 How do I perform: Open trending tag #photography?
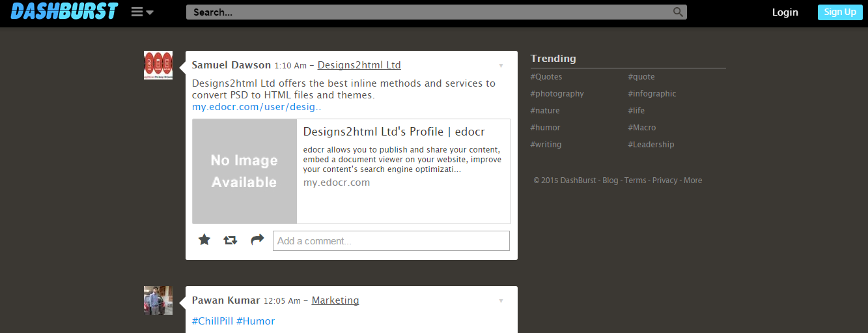(557, 94)
